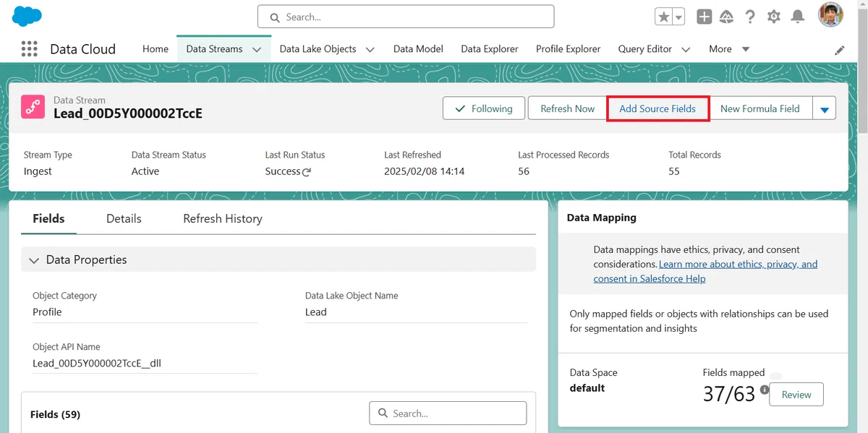Open the Profile Explorer tab

(x=568, y=49)
